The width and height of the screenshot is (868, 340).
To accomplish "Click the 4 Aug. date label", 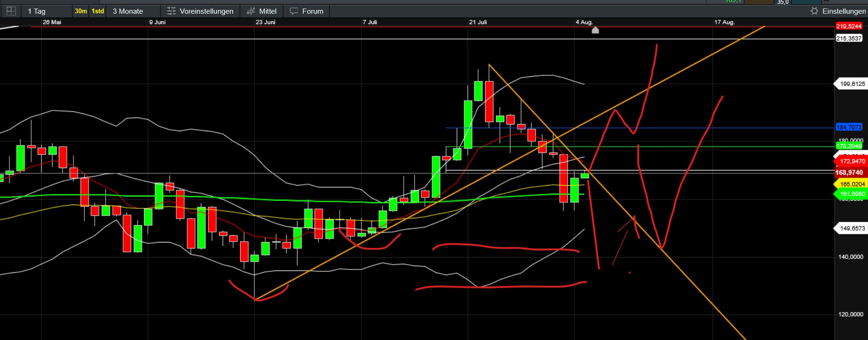I will point(584,22).
